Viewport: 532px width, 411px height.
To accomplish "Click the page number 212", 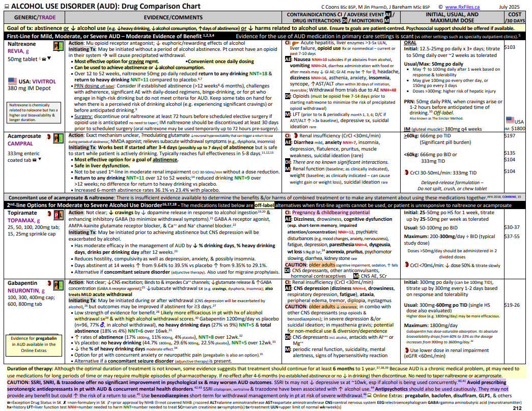I will click(x=517, y=408).
